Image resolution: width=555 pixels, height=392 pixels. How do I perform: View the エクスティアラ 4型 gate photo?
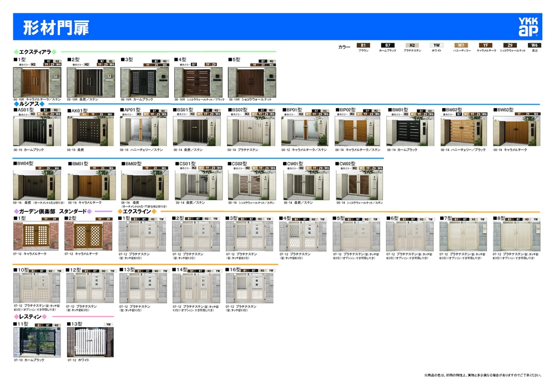198,83
